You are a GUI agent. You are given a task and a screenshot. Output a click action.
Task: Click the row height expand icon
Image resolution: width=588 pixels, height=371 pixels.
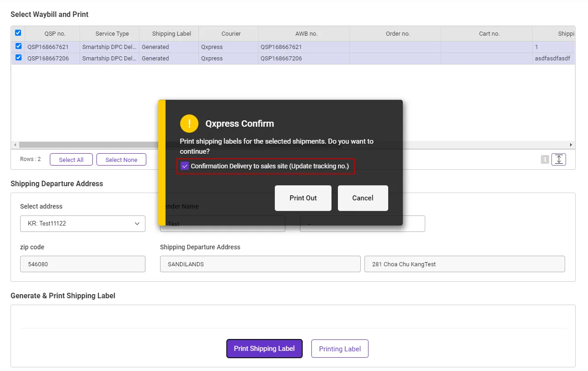tap(559, 159)
